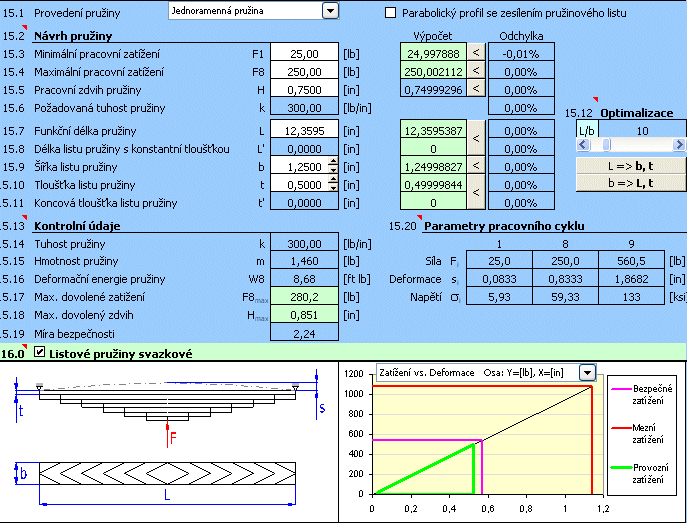Click the Provozní zatížení legend entry
Image resolution: width=687 pixels, height=523 pixels.
(641, 474)
